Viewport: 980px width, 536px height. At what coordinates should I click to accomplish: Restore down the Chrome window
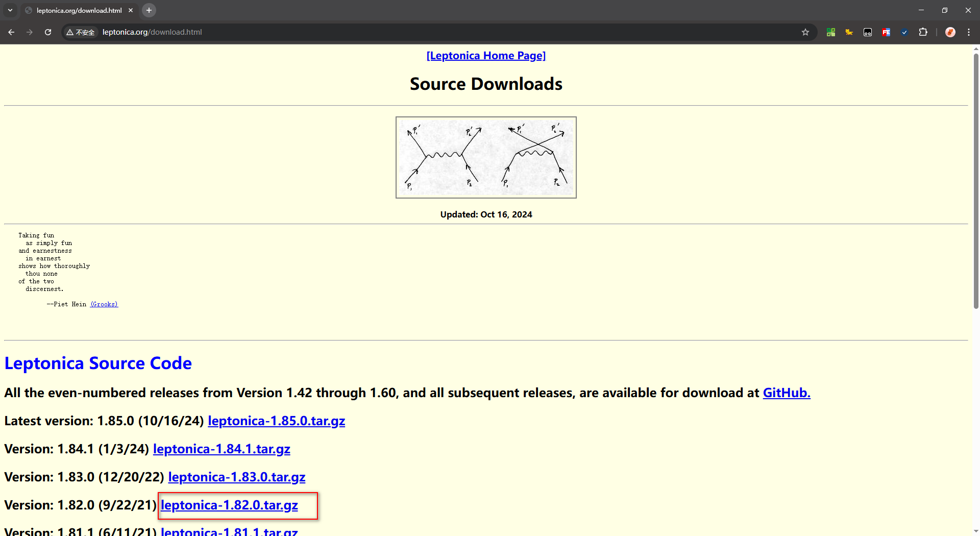pyautogui.click(x=945, y=10)
